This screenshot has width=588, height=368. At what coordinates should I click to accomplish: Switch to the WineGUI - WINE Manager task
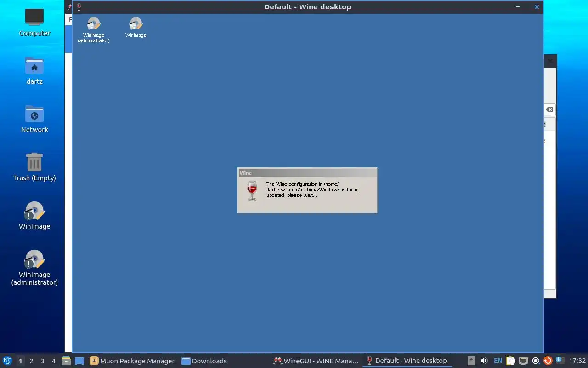click(x=316, y=361)
